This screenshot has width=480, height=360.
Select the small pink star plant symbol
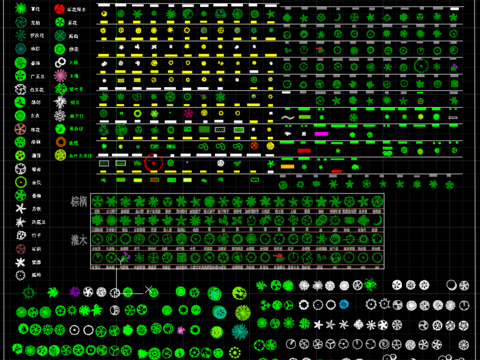(181, 330)
